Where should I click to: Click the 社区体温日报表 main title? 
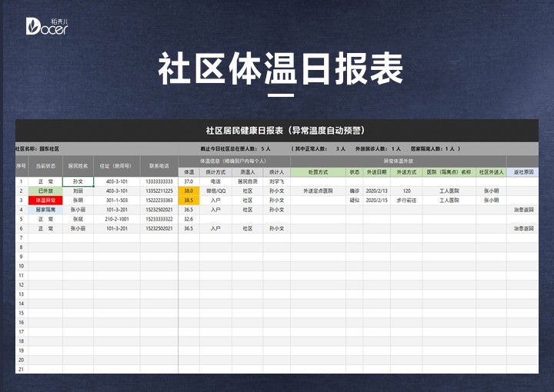pyautogui.click(x=280, y=70)
